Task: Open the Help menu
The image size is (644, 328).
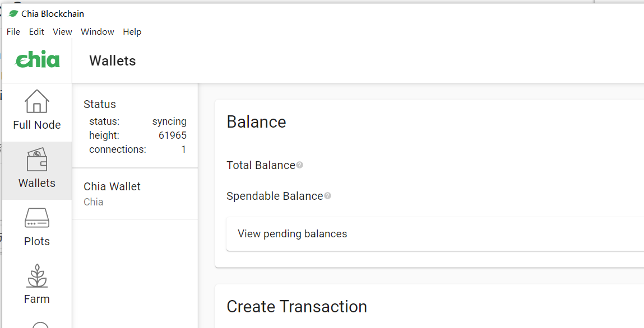Action: coord(132,32)
